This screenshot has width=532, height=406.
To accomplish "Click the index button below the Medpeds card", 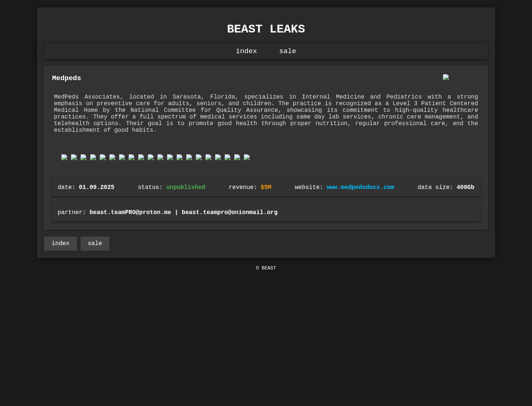I will 61,244.
